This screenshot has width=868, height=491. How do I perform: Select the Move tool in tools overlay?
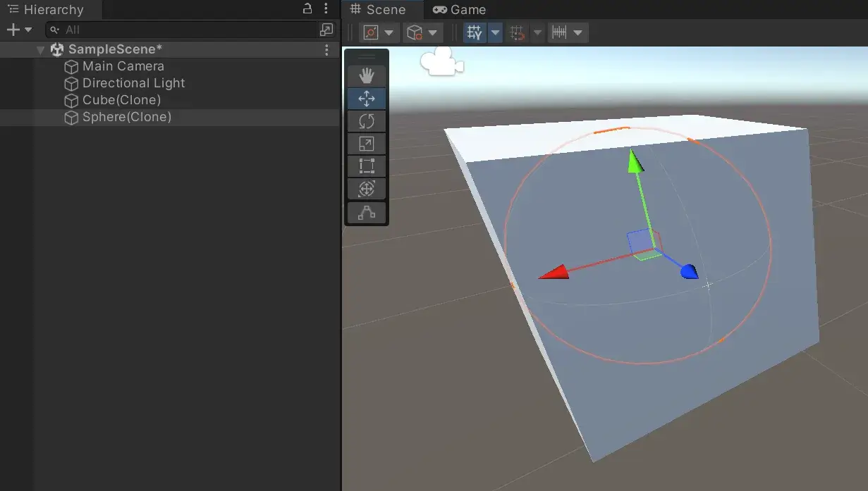click(367, 99)
